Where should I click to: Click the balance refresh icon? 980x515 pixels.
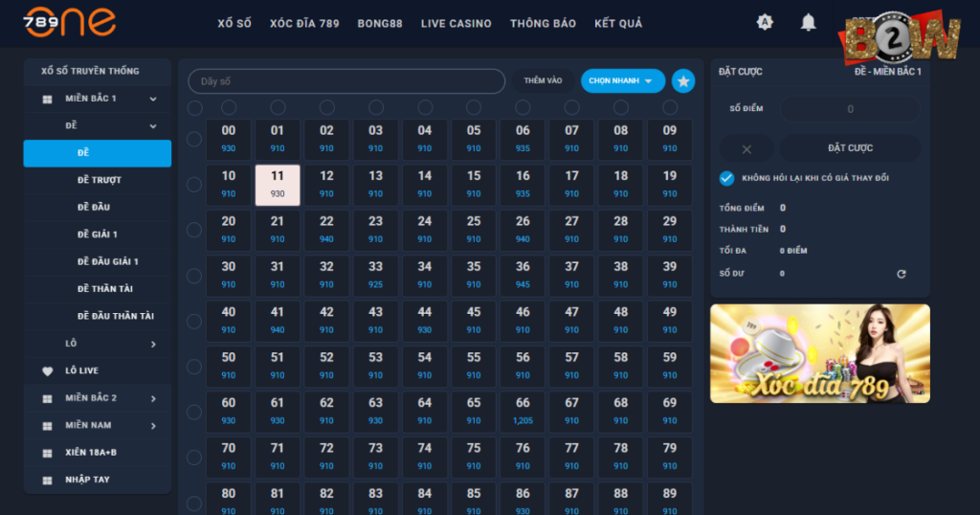coord(901,274)
